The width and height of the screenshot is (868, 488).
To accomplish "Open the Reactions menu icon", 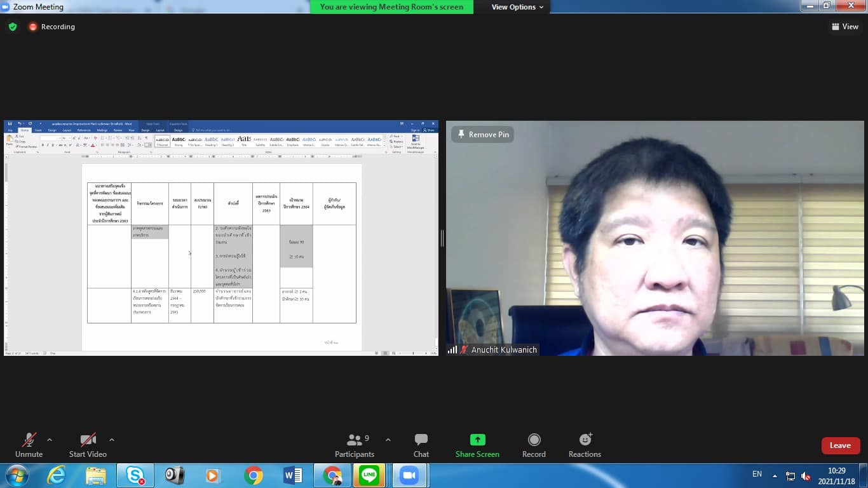I will pyautogui.click(x=585, y=440).
